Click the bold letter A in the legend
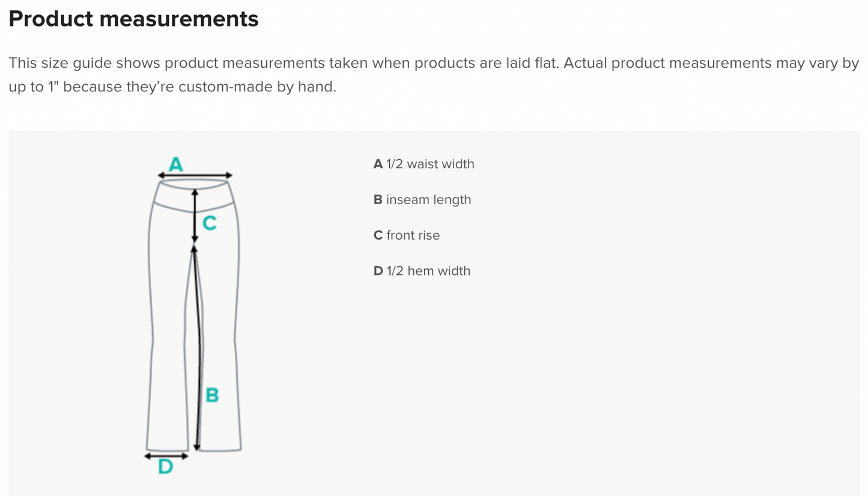The image size is (868, 496). point(378,164)
